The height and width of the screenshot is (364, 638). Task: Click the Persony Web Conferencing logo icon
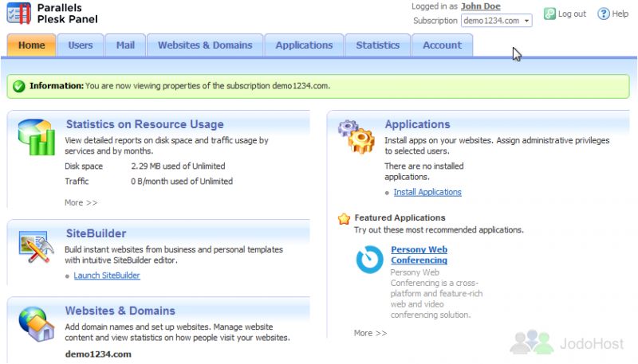(x=369, y=260)
